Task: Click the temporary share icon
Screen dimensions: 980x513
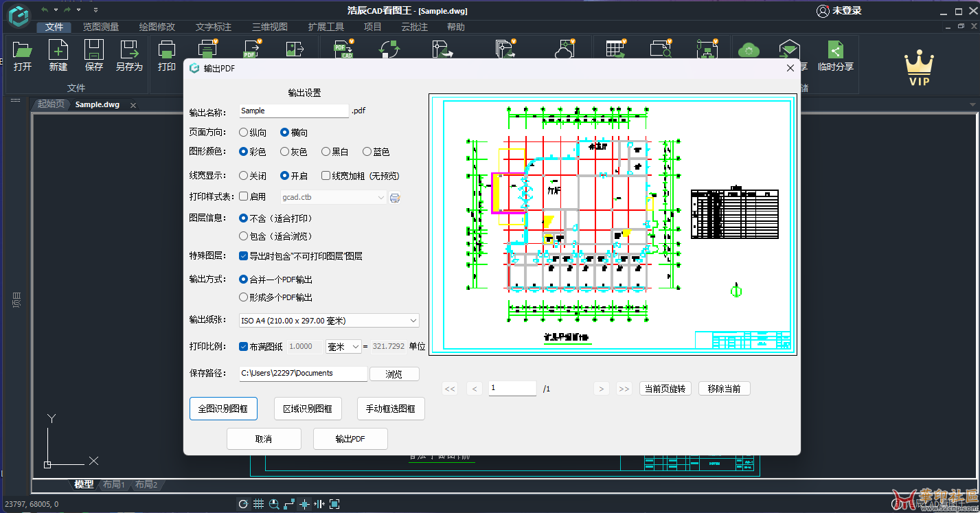Action: click(x=835, y=50)
